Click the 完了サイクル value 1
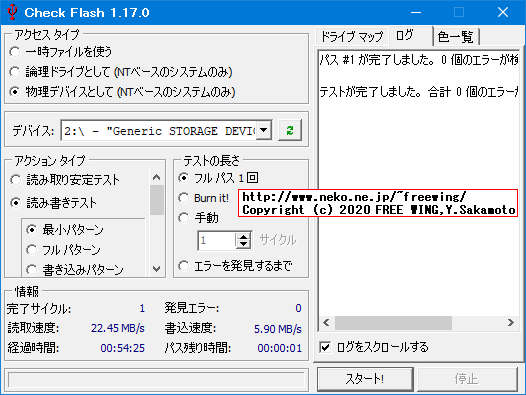The height and width of the screenshot is (395, 526). [142, 308]
